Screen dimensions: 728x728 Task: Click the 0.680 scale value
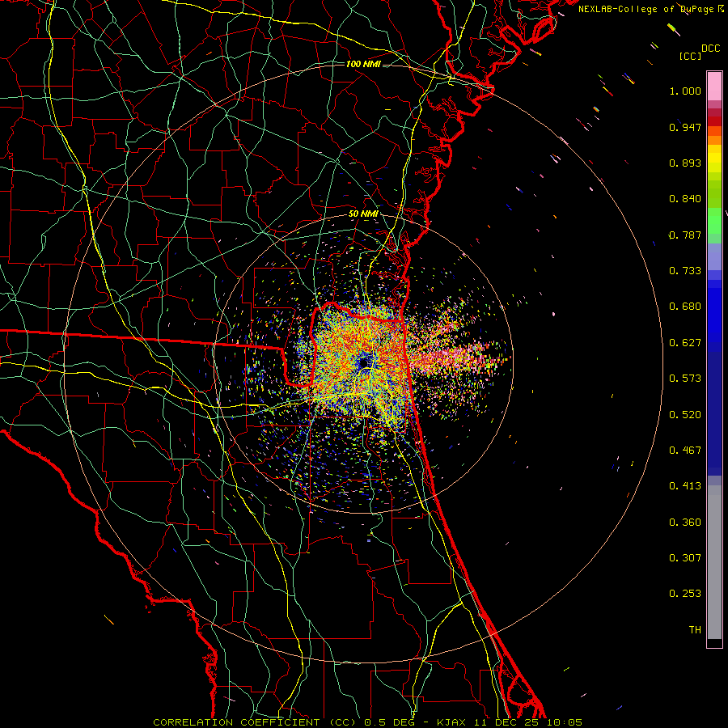685,307
